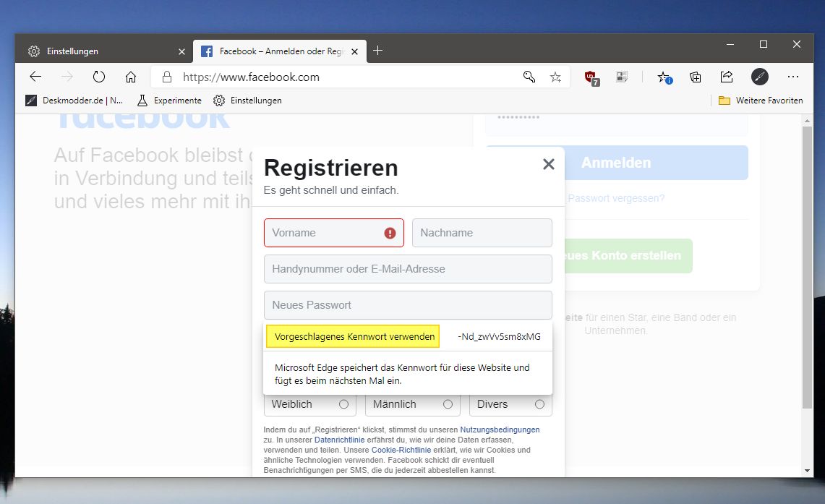Click the Microsoft Edge speichert das Kennwort note
Image resolution: width=825 pixels, height=504 pixels.
(x=402, y=374)
